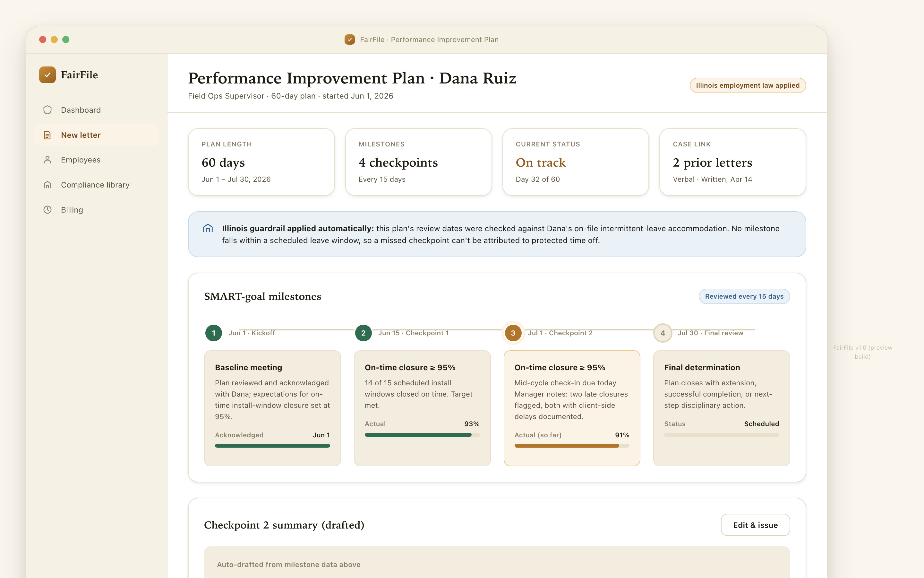Viewport: 924px width, 578px height.
Task: Click the 'Every 15 days' text
Action: coord(382,179)
